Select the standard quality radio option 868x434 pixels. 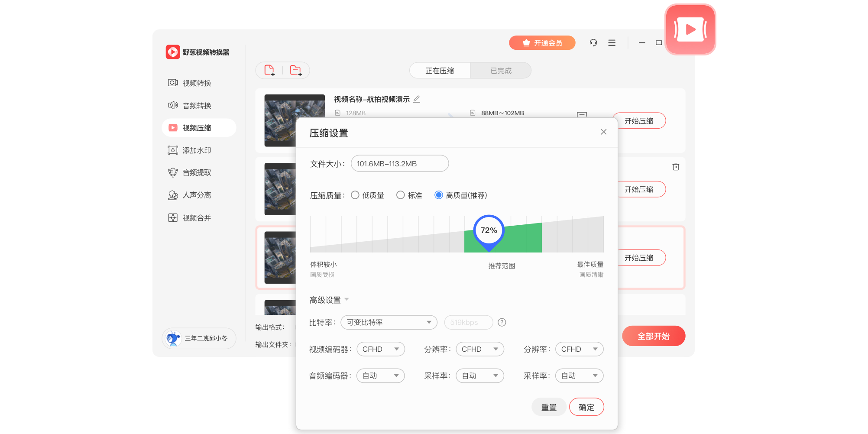pos(401,195)
